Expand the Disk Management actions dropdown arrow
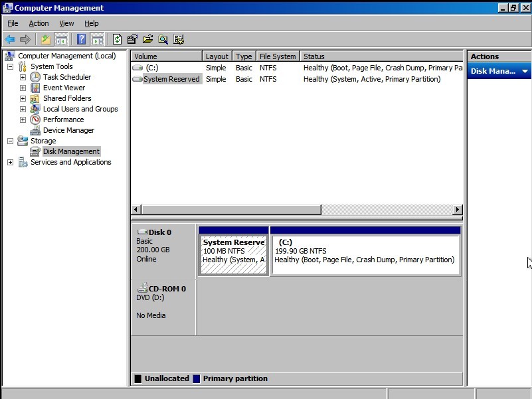The image size is (532, 399). [x=525, y=71]
